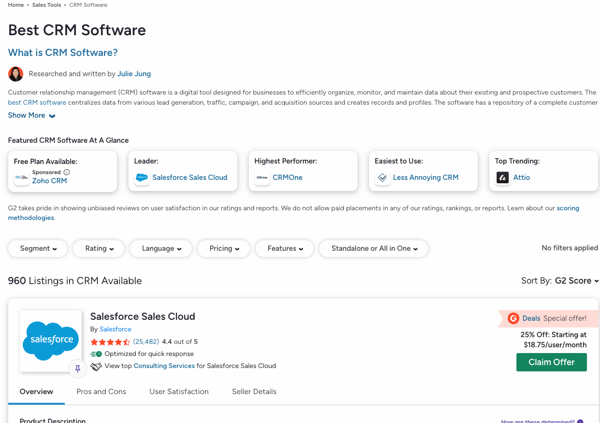Open Salesforce Sales Cloud leader link
The width and height of the screenshot is (600, 423).
(190, 178)
